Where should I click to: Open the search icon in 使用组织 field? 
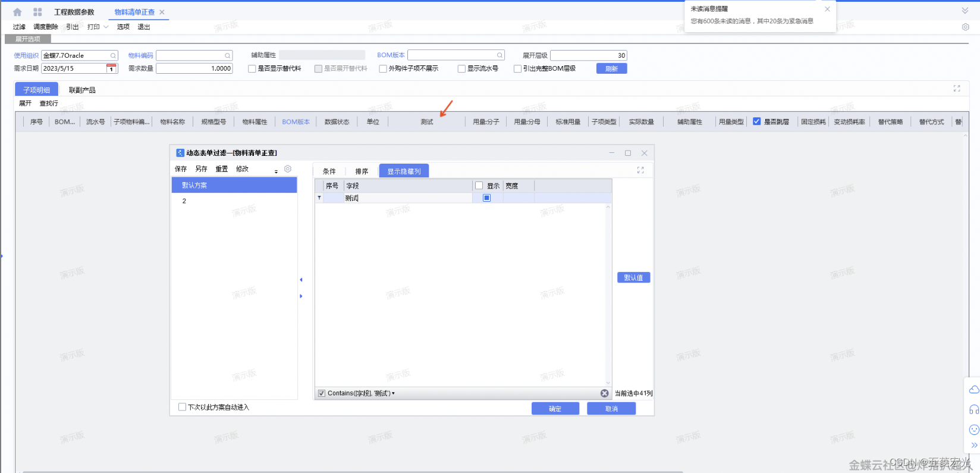pyautogui.click(x=113, y=56)
